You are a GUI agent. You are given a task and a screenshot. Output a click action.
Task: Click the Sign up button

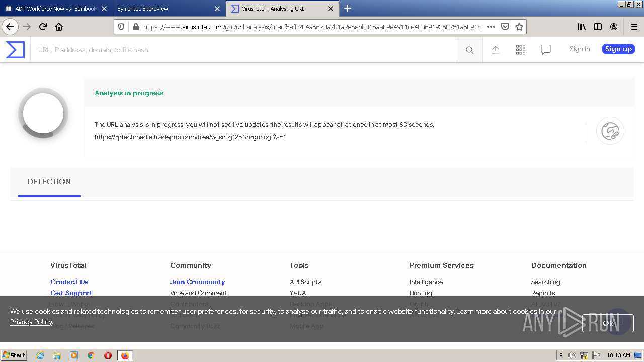[x=618, y=49]
